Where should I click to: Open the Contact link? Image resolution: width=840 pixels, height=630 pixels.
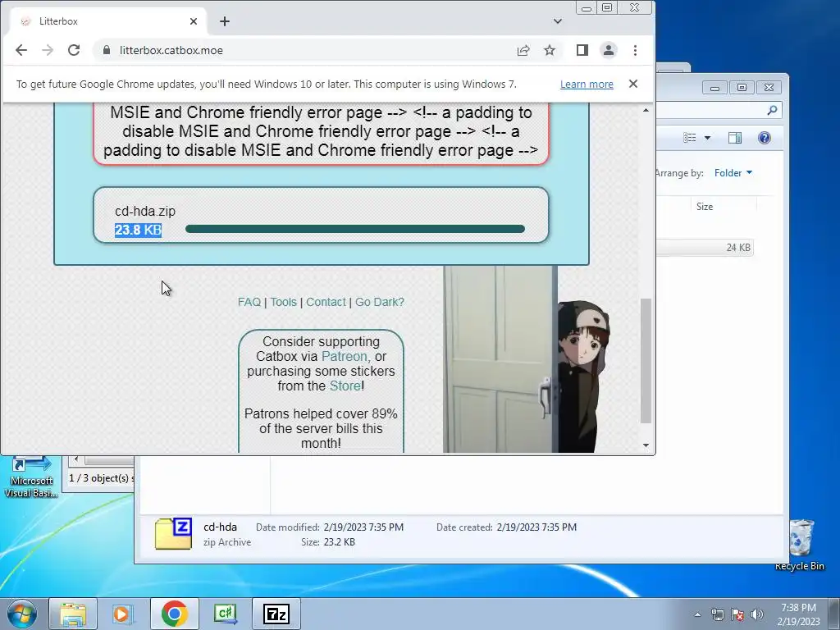click(326, 302)
